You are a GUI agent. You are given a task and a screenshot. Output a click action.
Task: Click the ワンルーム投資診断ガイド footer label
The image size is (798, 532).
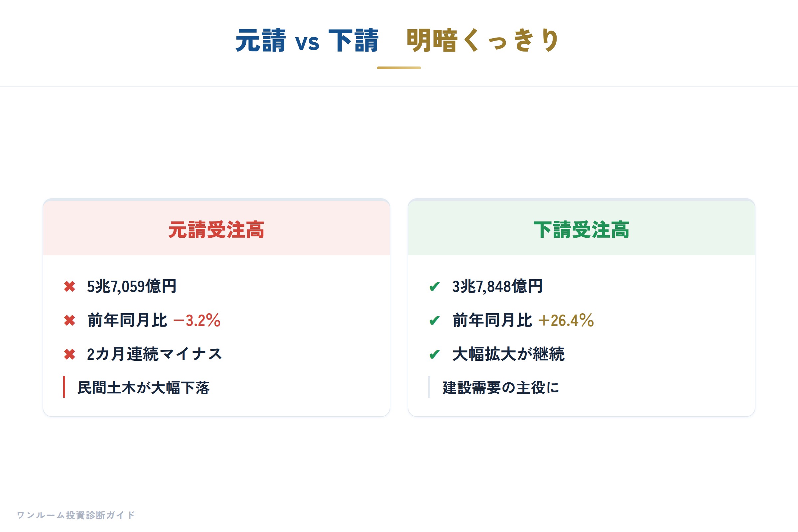pos(76,515)
